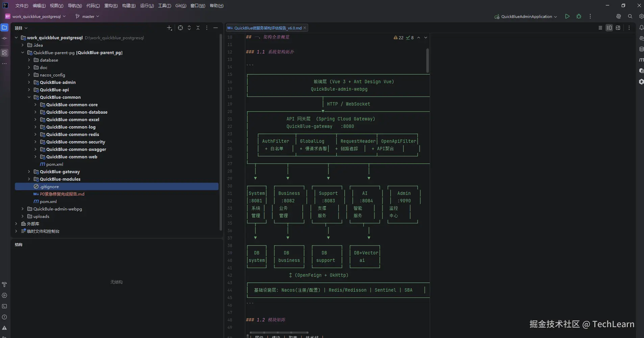Open the master branch dropdown
This screenshot has height=338, width=644.
click(87, 16)
